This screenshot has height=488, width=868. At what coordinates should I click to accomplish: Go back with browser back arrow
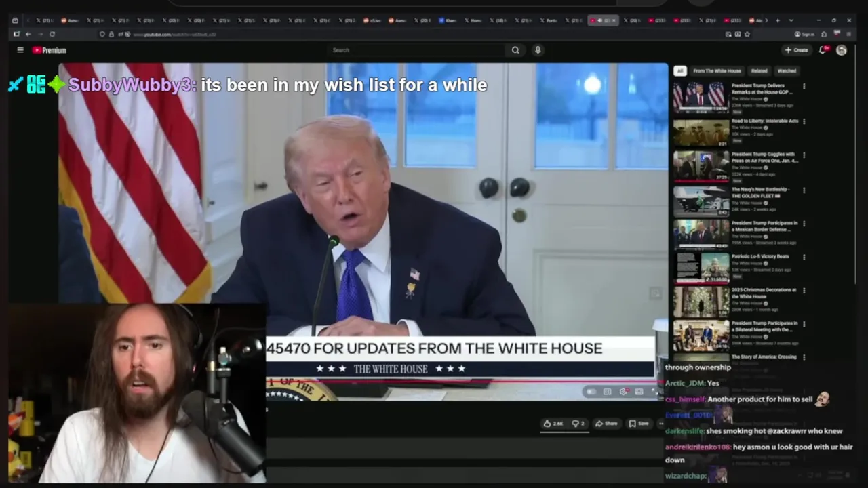(28, 34)
